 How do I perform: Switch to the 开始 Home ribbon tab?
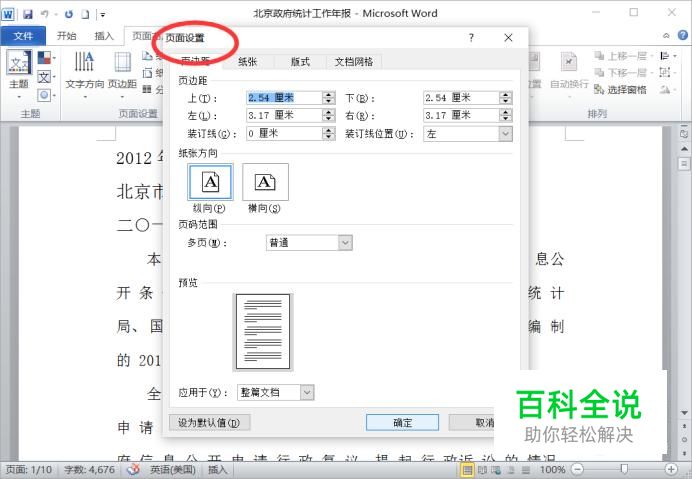coord(67,36)
